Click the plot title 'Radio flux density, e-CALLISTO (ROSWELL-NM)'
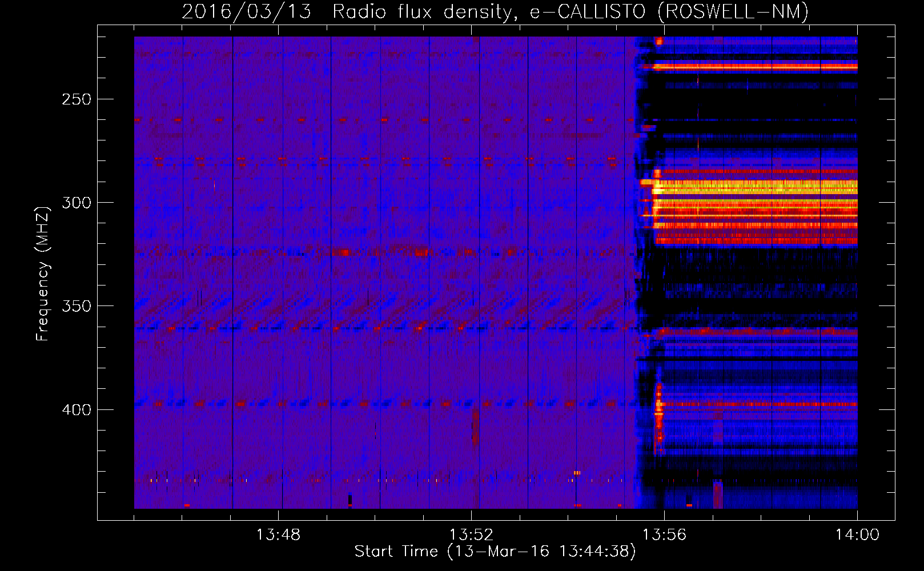Screen dimensions: 924x571 click(571, 12)
